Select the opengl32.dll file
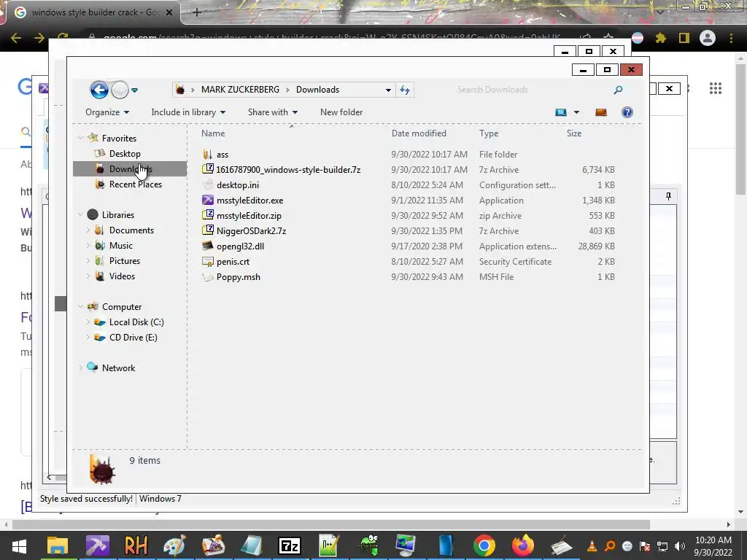 (240, 246)
